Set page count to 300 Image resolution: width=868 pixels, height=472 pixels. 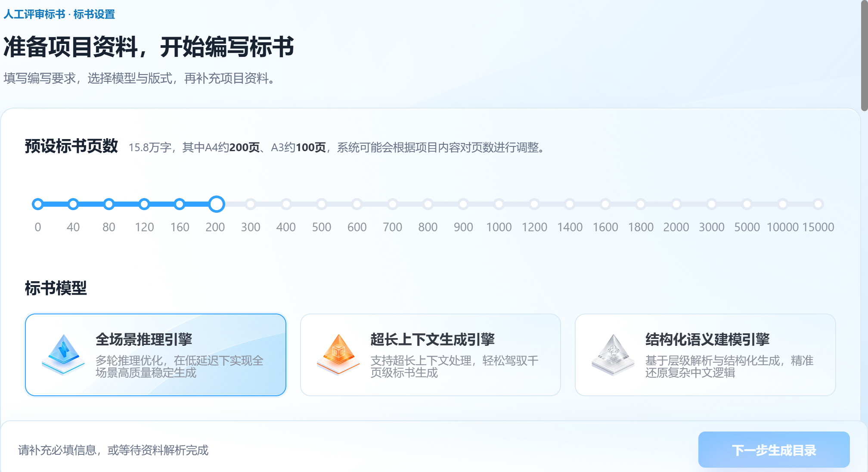coord(251,204)
